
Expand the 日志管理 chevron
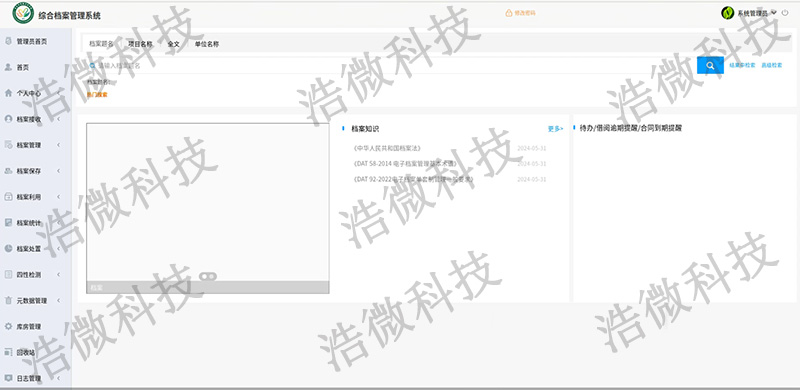(x=58, y=378)
